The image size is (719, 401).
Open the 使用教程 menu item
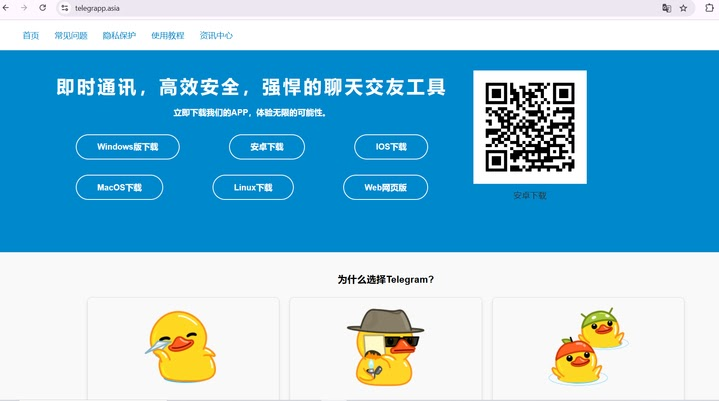coord(168,35)
